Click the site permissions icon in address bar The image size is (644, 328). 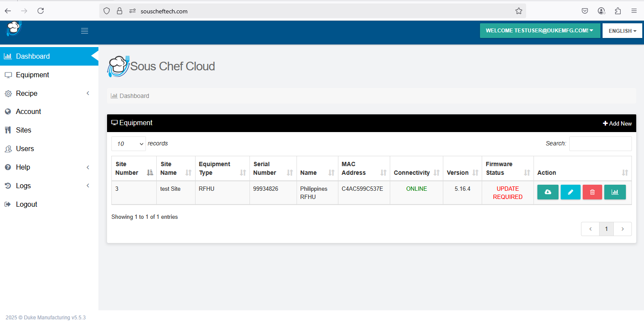[133, 11]
